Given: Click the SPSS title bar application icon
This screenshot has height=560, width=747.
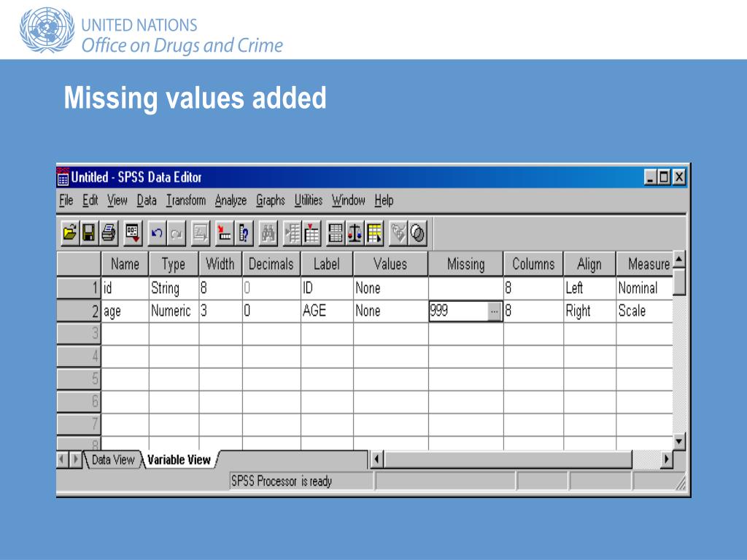Looking at the screenshot, I should coord(63,176).
